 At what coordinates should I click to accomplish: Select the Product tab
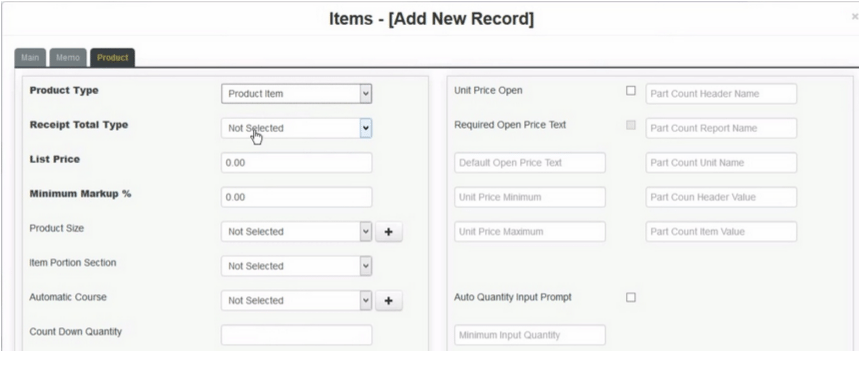[x=113, y=58]
